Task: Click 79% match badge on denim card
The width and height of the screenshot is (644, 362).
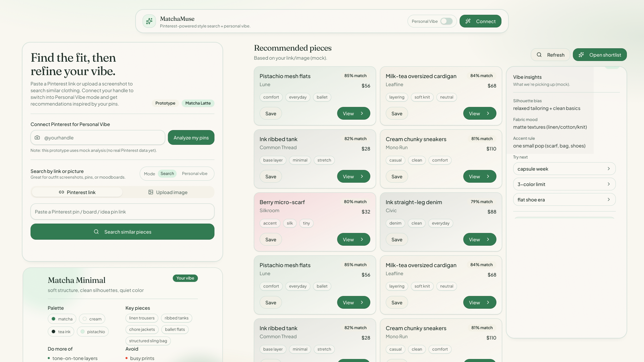Action: click(482, 202)
